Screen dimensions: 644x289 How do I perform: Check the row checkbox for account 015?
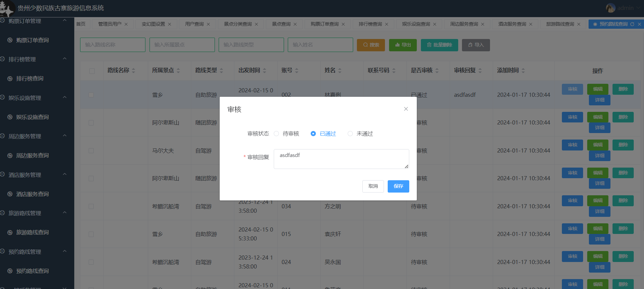coord(91,234)
